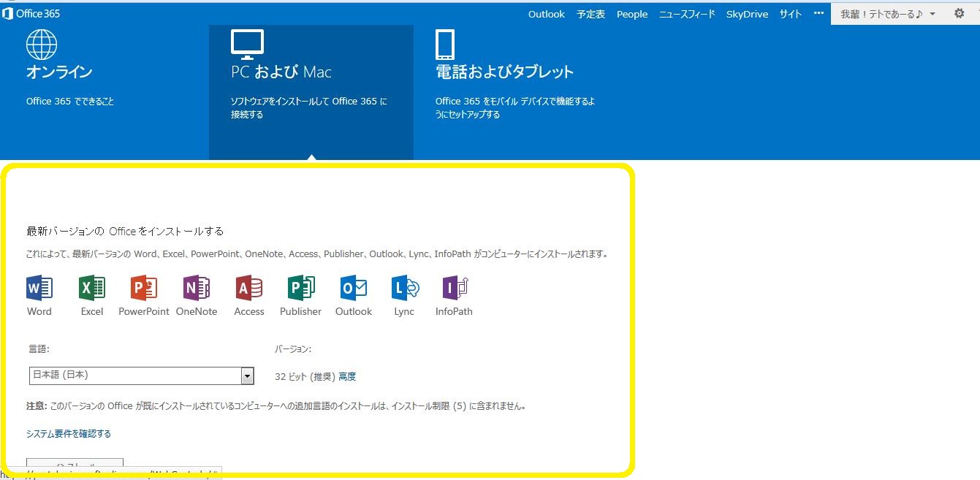The width and height of the screenshot is (980, 480).
Task: Click the heading 最新バージョンの Office をインストールする
Action: pyautogui.click(x=125, y=231)
